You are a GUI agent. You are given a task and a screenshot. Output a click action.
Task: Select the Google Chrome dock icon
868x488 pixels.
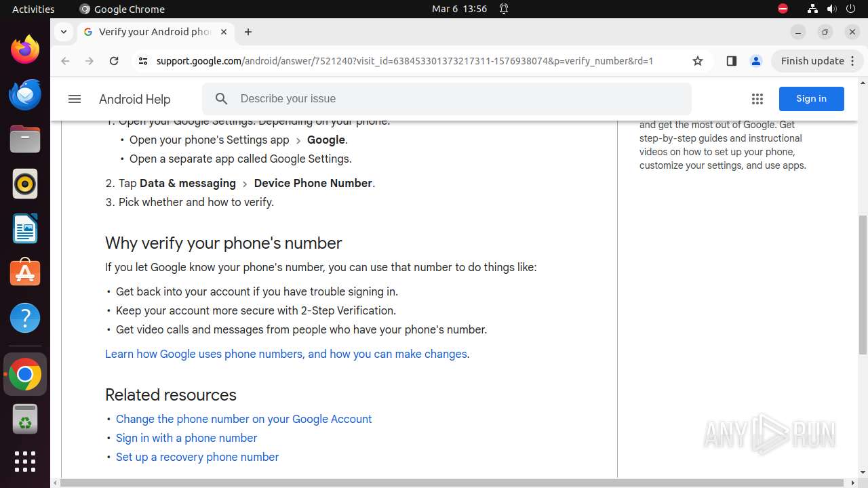pos(25,374)
